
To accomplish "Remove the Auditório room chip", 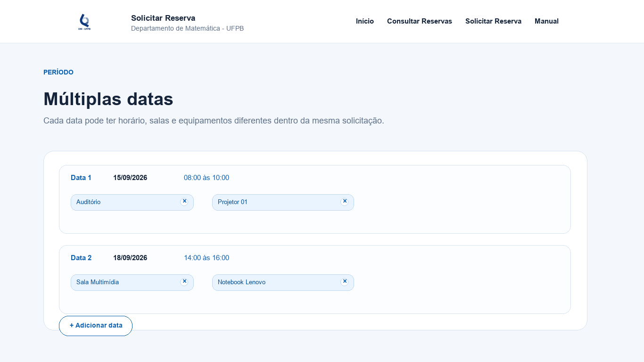I will pyautogui.click(x=184, y=201).
